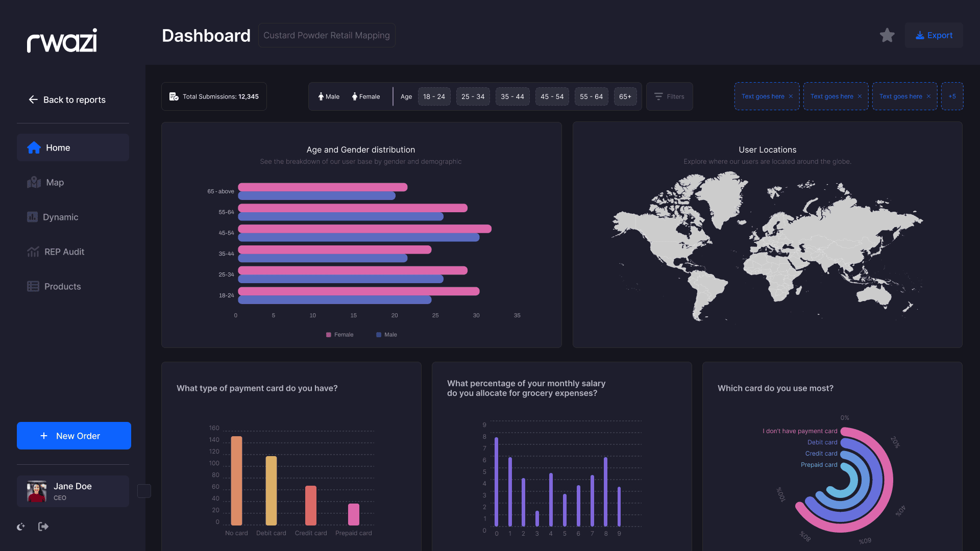Click the Prepaid card pink bar
The height and width of the screenshot is (551, 980).
pyautogui.click(x=354, y=514)
